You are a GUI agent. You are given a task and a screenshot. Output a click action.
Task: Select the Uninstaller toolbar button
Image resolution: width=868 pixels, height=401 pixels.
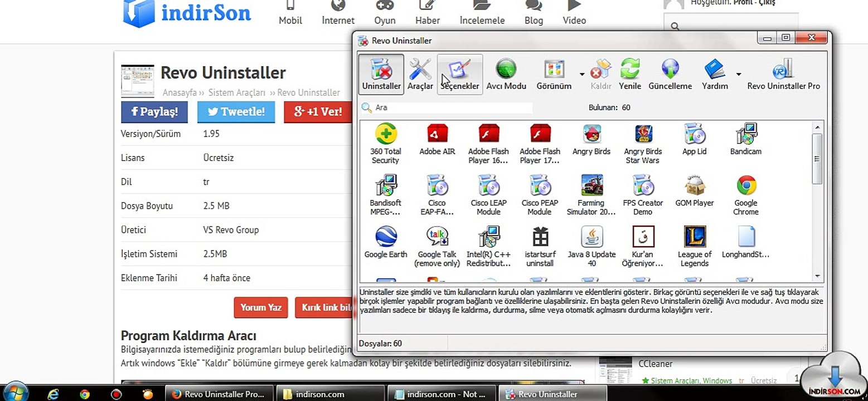pos(381,74)
